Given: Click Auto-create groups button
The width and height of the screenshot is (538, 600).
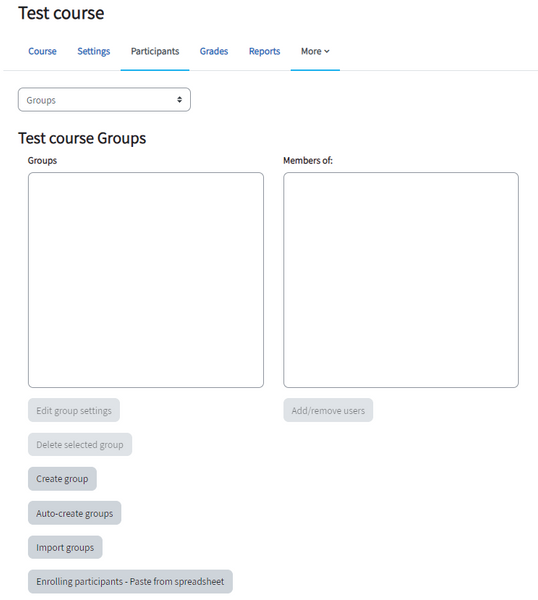Looking at the screenshot, I should [x=75, y=513].
